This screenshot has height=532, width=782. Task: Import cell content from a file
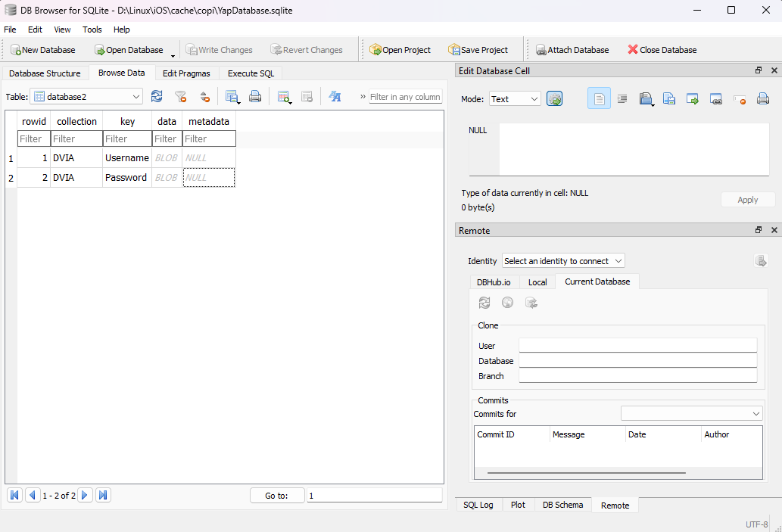tap(646, 98)
